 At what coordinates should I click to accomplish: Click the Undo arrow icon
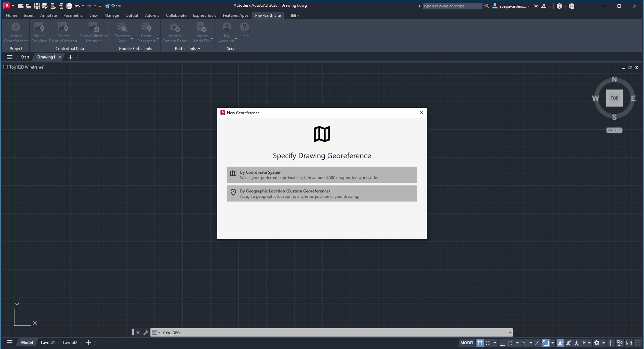(x=77, y=6)
